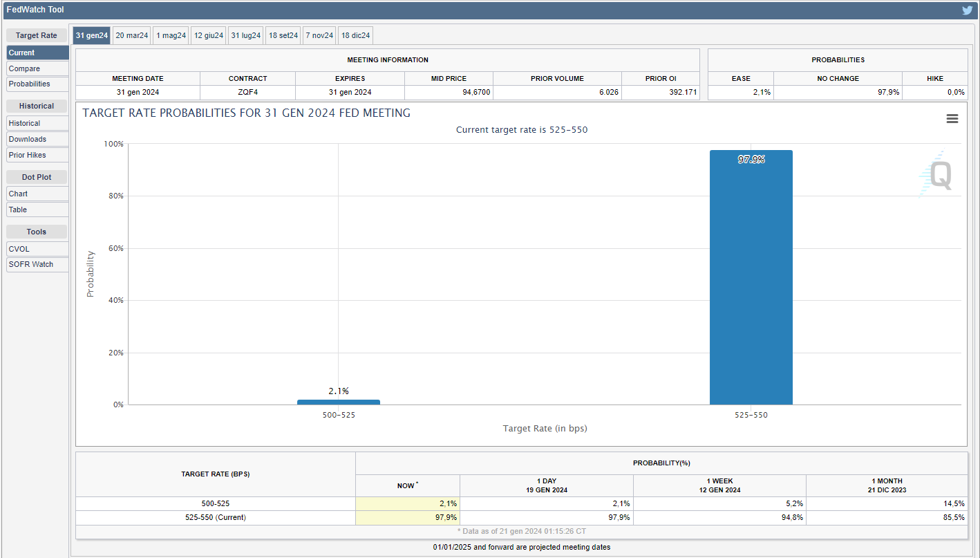Click the Dot Plot section header
The image size is (980, 558).
click(37, 177)
